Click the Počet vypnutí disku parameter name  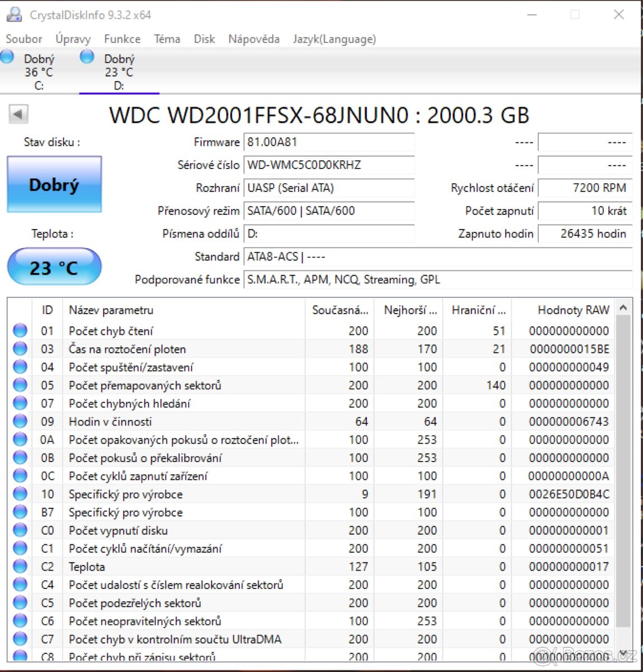(118, 530)
